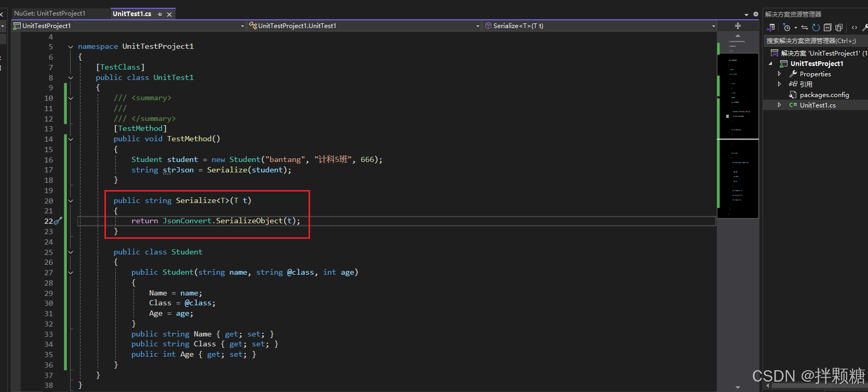Image resolution: width=868 pixels, height=392 pixels.
Task: Collapse the TestMethod() outlining on line 14
Action: point(71,139)
